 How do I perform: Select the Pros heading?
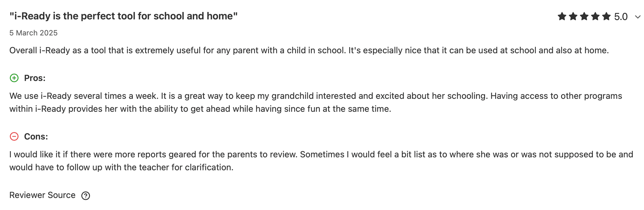(x=35, y=78)
